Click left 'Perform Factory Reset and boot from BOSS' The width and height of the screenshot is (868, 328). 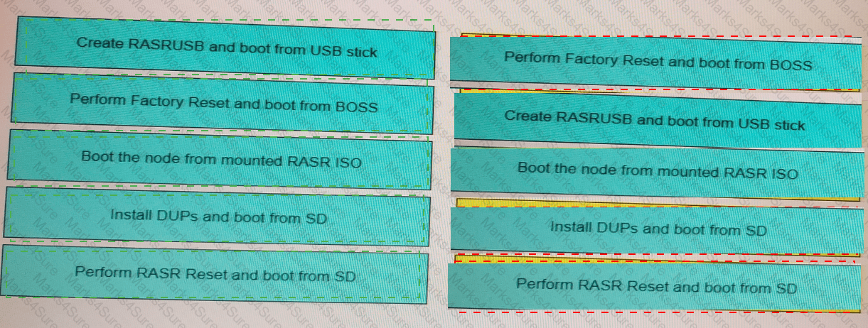(x=223, y=103)
